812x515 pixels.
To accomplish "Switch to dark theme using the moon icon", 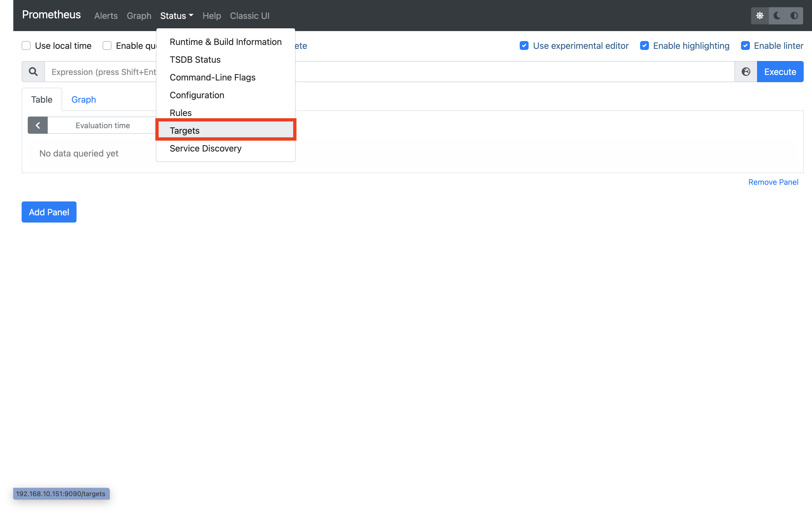I will (777, 16).
